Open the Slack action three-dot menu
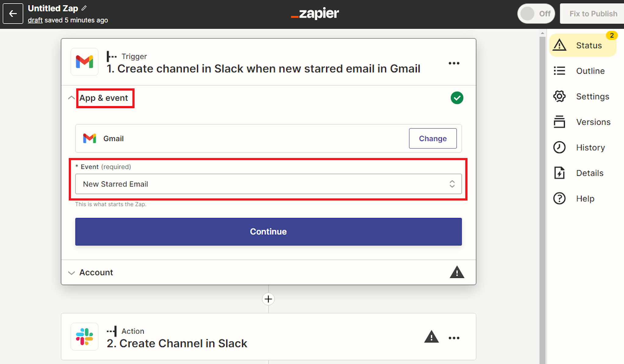The width and height of the screenshot is (624, 364). pyautogui.click(x=454, y=338)
